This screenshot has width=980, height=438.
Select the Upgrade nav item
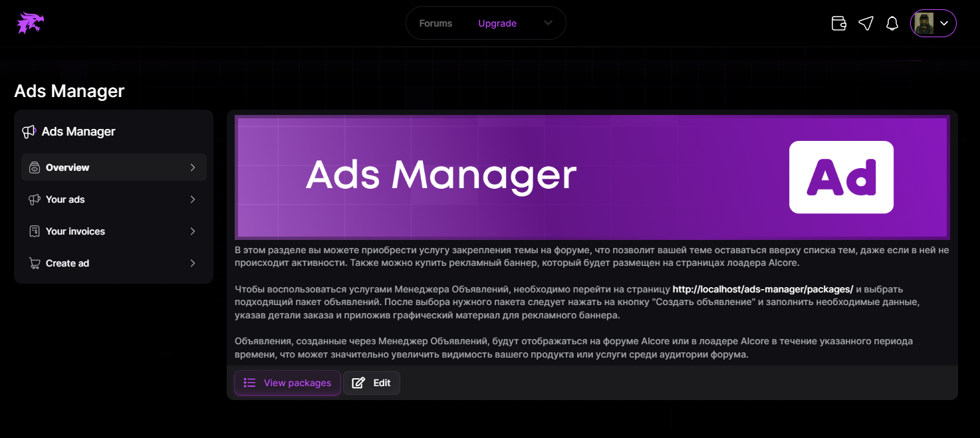pyautogui.click(x=497, y=23)
